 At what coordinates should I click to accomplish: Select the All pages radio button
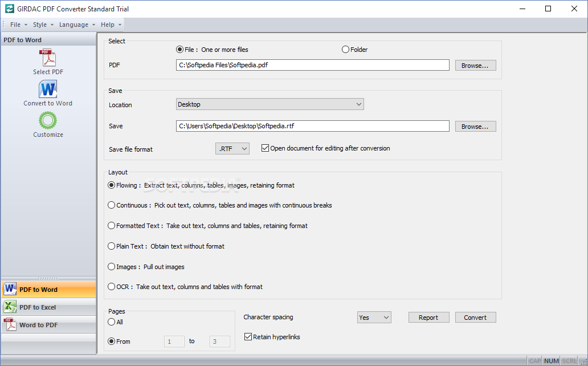point(111,322)
